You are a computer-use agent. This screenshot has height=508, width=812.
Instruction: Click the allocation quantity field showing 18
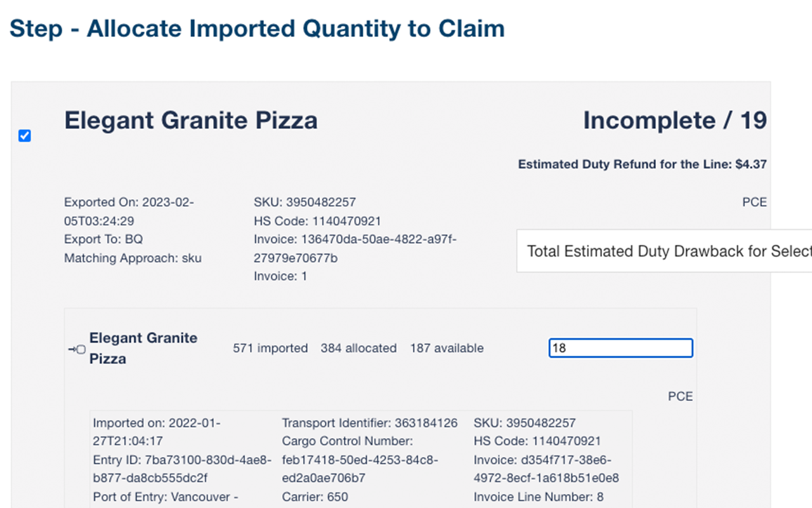(x=620, y=348)
